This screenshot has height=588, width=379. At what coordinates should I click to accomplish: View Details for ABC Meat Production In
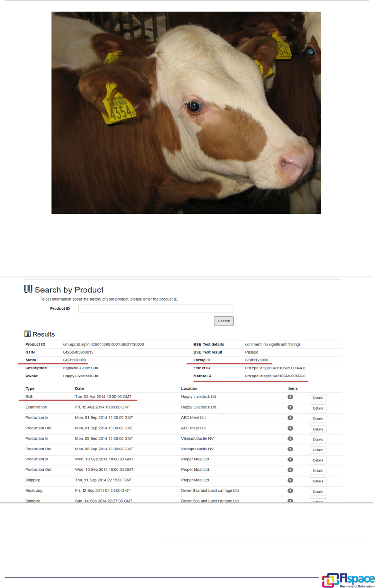pos(318,419)
